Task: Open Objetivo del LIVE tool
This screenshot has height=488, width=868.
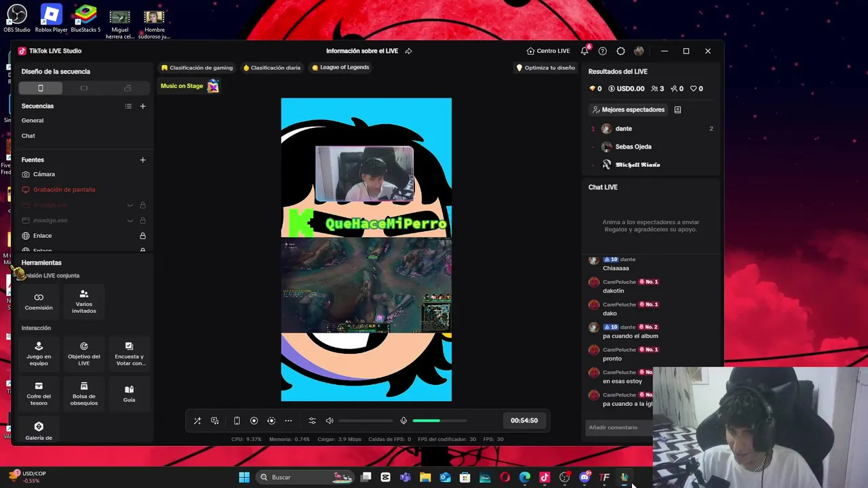Action: (x=84, y=353)
